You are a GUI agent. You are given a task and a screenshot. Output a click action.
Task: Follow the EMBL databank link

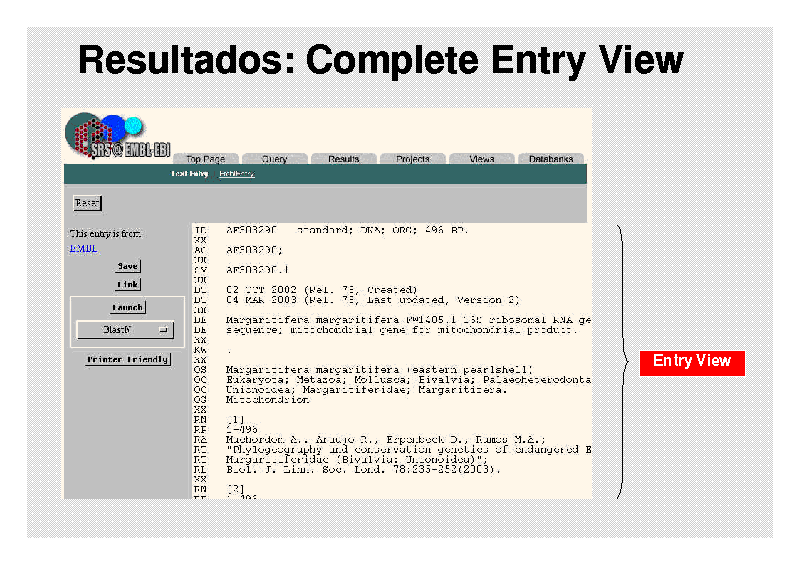tap(82, 248)
